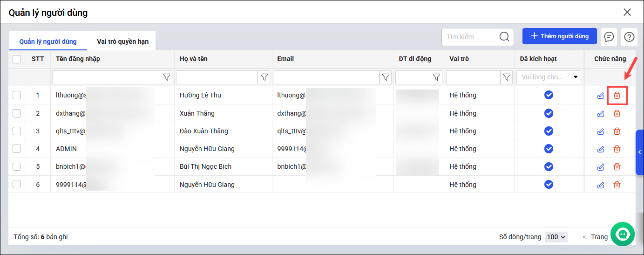Edit user Bùi Thị Ngọc Bích
This screenshot has height=255, width=644.
pyautogui.click(x=601, y=167)
